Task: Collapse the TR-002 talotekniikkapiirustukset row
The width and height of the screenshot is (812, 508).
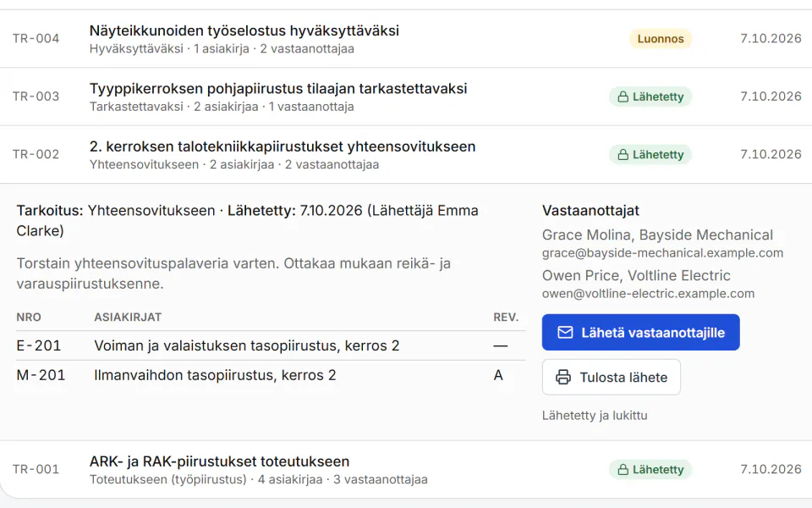Action: tap(406, 154)
